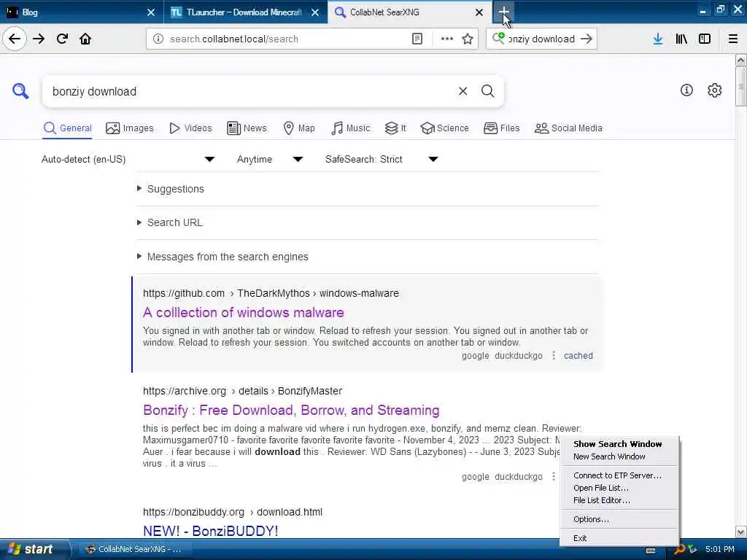Viewport: 747px width, 560px height.
Task: Select the Map search category
Action: 299,128
